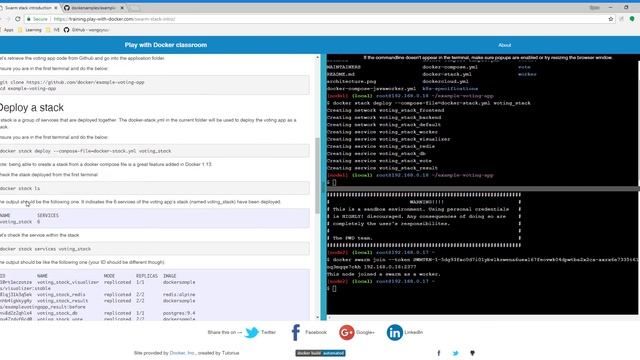This screenshot has height=360, width=640.
Task: Open the Apps bookmark shortcut
Action: pyautogui.click(x=7, y=30)
